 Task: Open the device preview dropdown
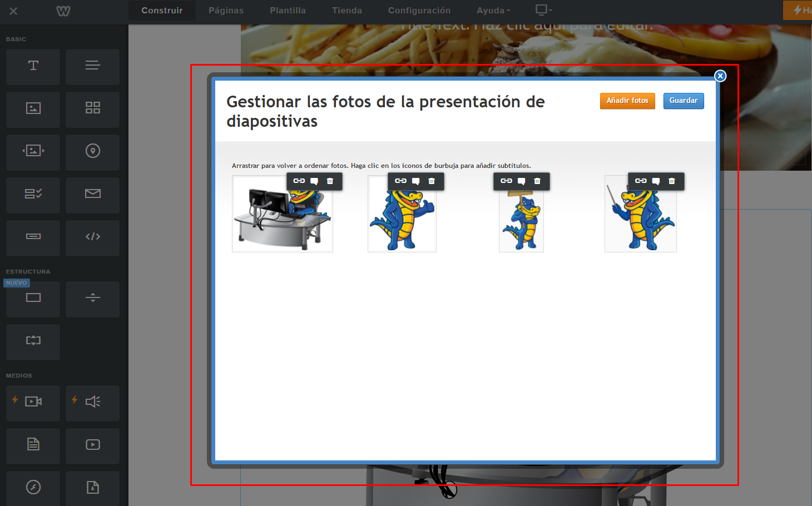(543, 10)
